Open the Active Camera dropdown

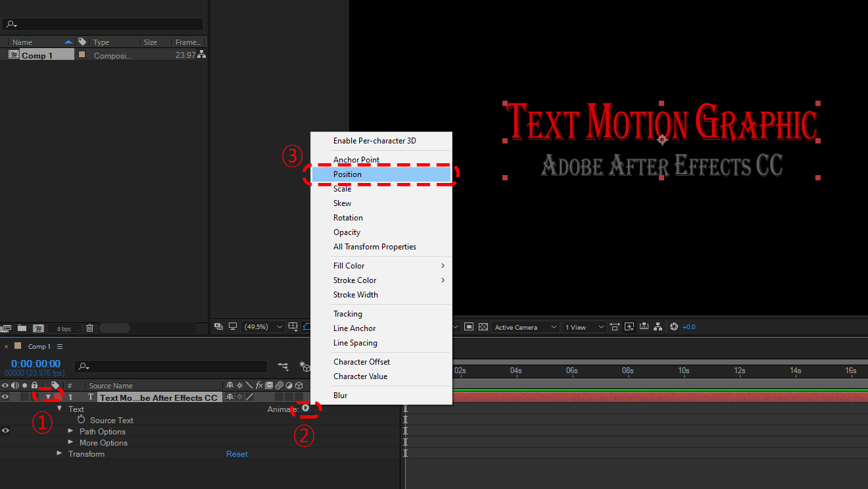526,326
